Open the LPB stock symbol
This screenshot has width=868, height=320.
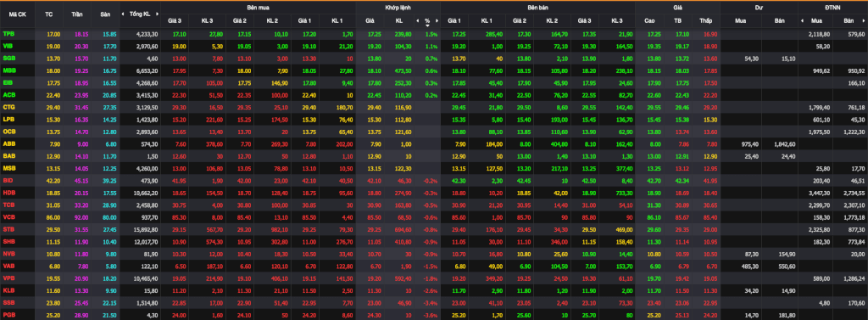(x=8, y=119)
